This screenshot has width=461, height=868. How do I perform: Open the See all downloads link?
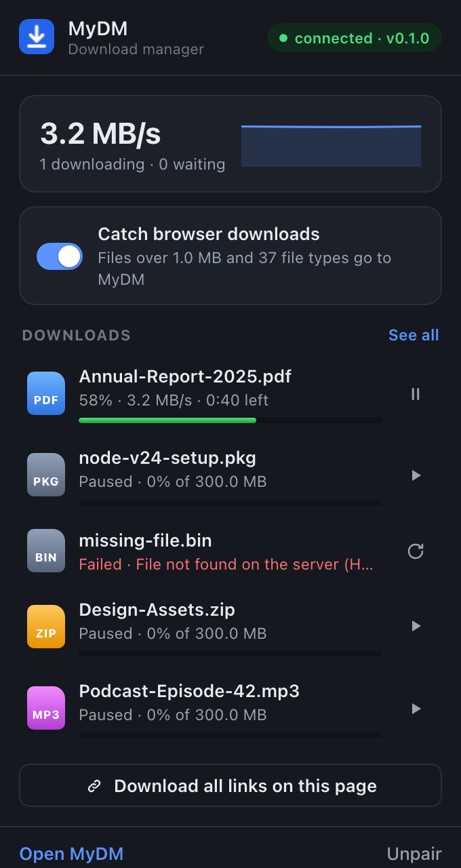point(414,335)
